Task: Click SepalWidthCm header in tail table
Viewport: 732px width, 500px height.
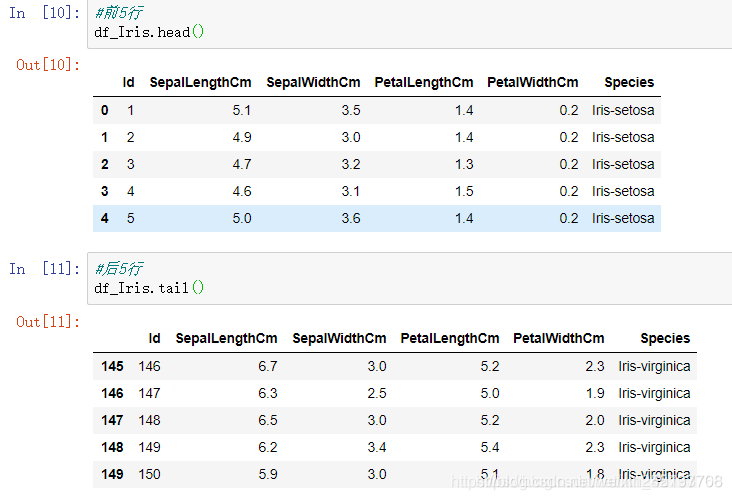Action: click(339, 338)
